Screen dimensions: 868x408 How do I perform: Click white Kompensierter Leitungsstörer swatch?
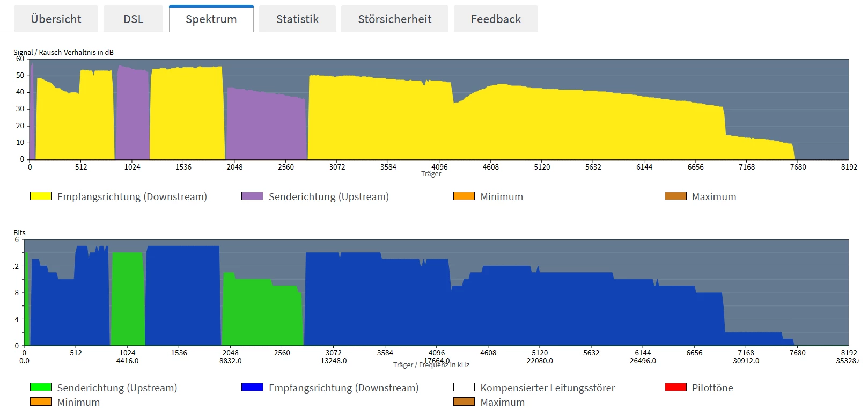point(464,387)
